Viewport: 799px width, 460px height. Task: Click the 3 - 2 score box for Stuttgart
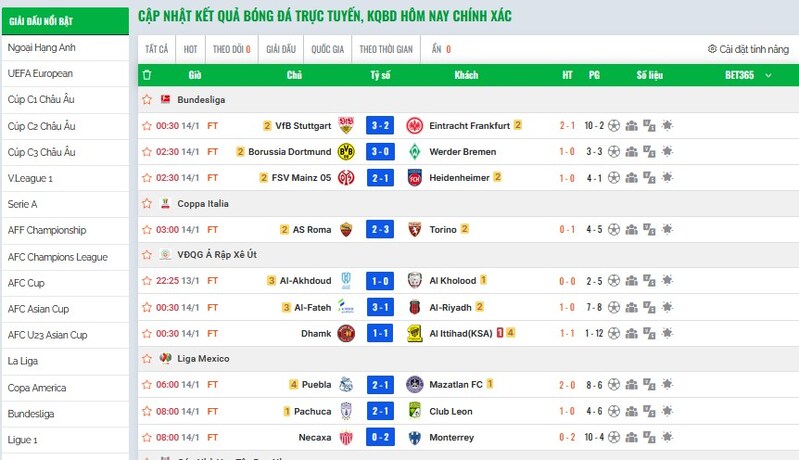tap(379, 126)
